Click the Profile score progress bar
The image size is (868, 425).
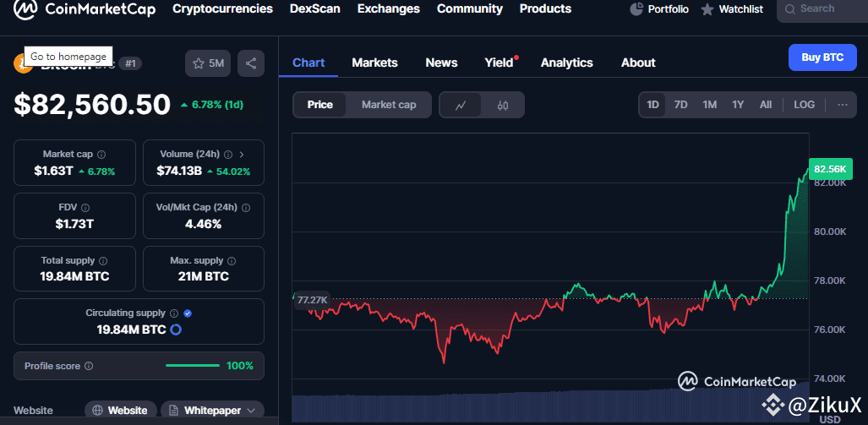tap(193, 365)
